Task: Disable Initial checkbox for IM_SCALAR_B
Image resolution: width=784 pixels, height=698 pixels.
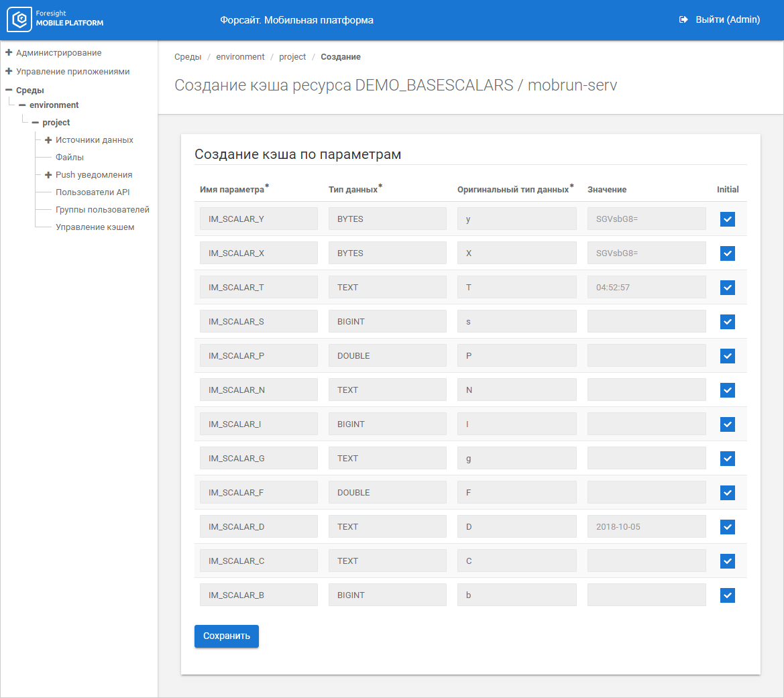Action: coord(727,595)
